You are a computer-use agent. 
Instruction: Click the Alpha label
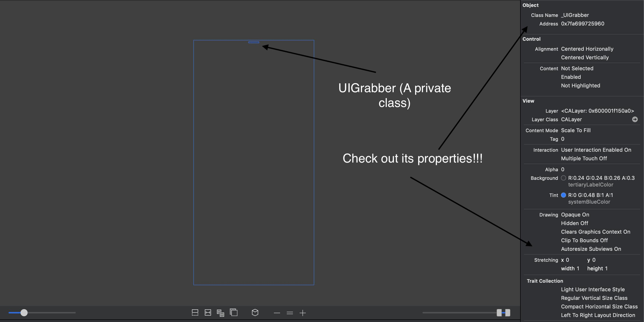point(551,170)
